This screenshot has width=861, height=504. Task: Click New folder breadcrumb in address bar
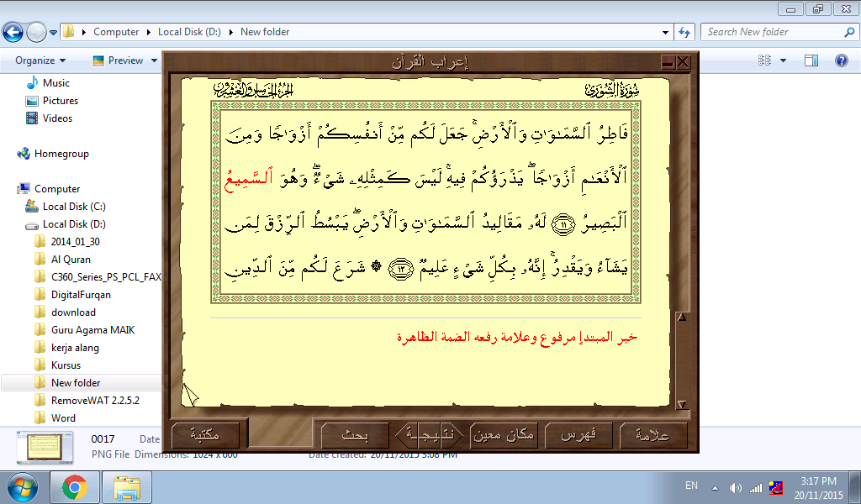[265, 32]
